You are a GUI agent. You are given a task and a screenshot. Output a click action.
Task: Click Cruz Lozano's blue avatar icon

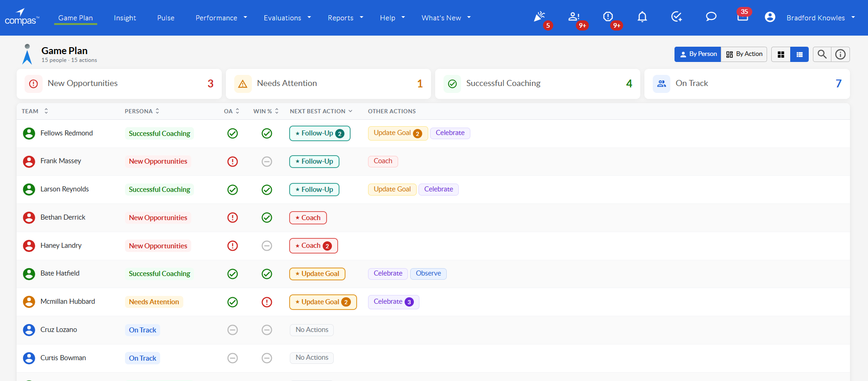[x=29, y=330]
